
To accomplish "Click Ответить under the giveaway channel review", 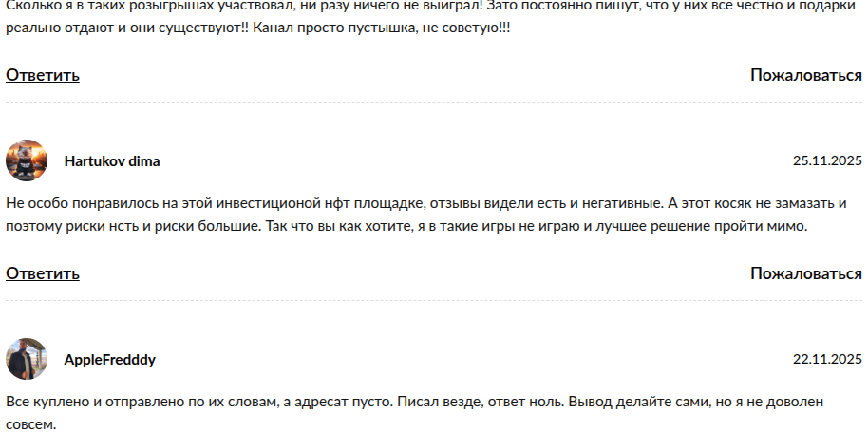I will tap(43, 75).
